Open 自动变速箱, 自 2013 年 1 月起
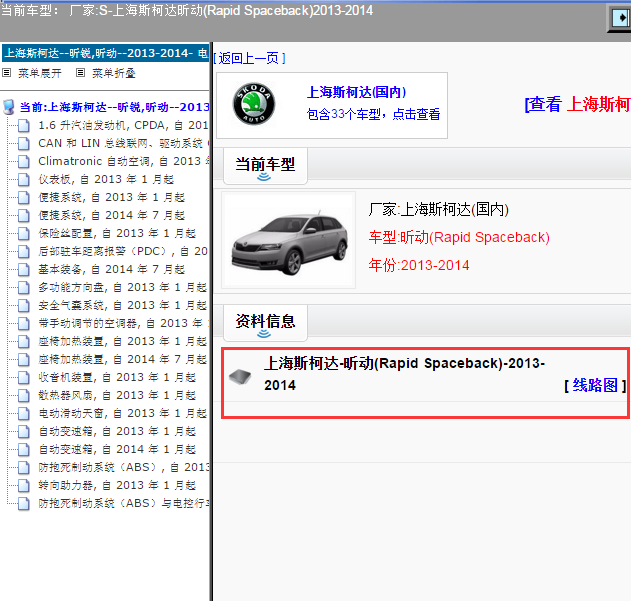This screenshot has height=601, width=631. (117, 432)
